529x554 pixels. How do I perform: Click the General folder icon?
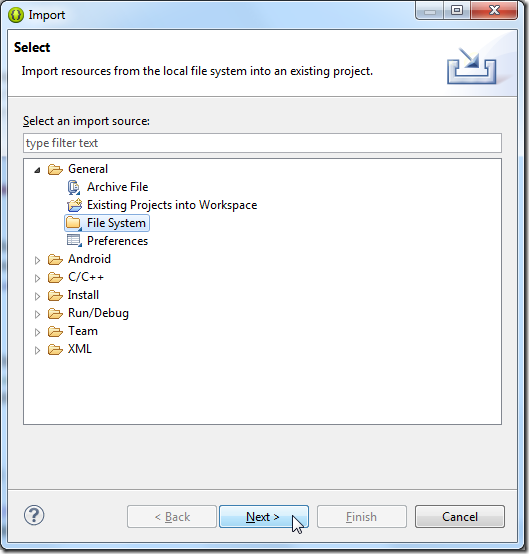point(55,170)
